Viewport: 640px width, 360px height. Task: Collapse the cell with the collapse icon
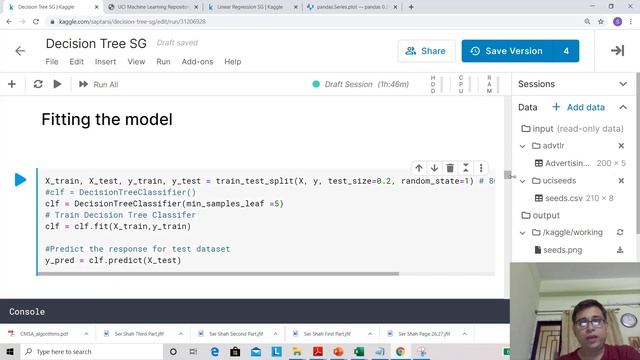[x=466, y=168]
